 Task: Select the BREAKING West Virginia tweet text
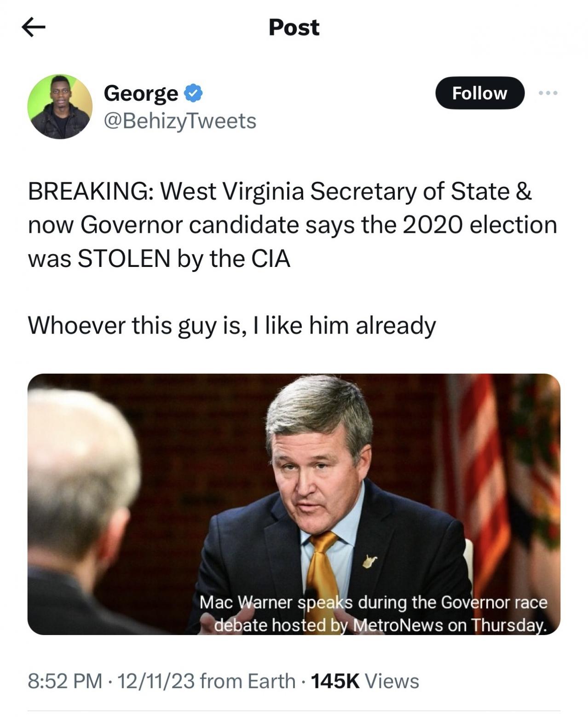pos(293,225)
